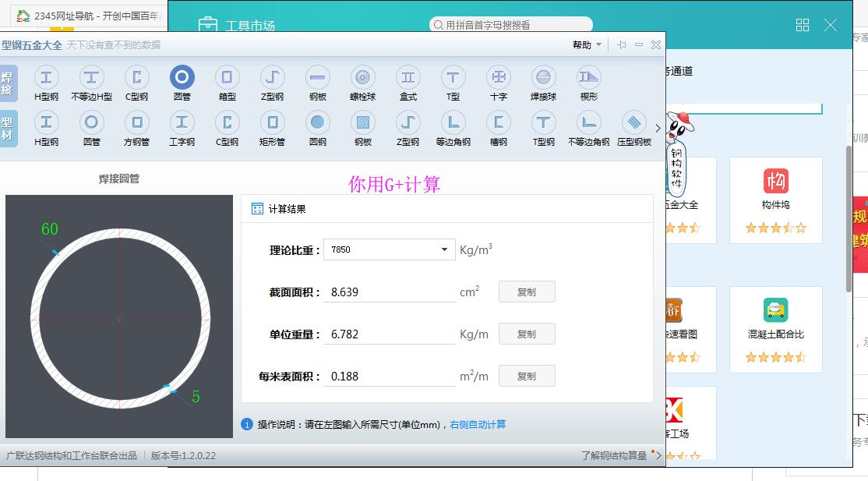Copy the 单位重量 value
Image resolution: width=868 pixels, height=481 pixels.
click(527, 334)
